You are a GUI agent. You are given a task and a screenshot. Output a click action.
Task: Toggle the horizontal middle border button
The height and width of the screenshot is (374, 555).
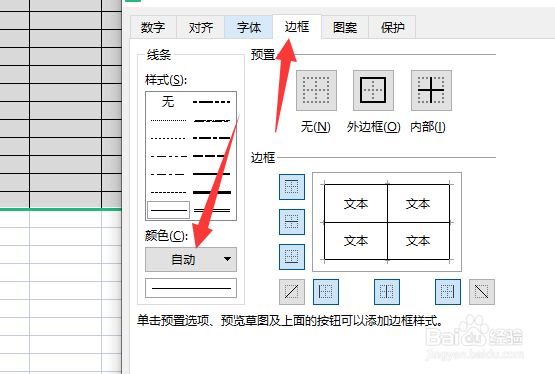point(292,222)
